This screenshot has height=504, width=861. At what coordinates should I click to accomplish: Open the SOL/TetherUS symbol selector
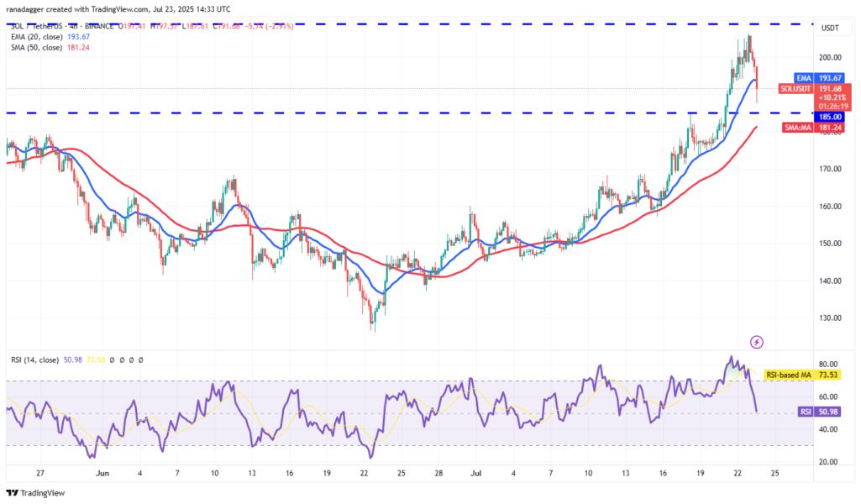(x=38, y=25)
